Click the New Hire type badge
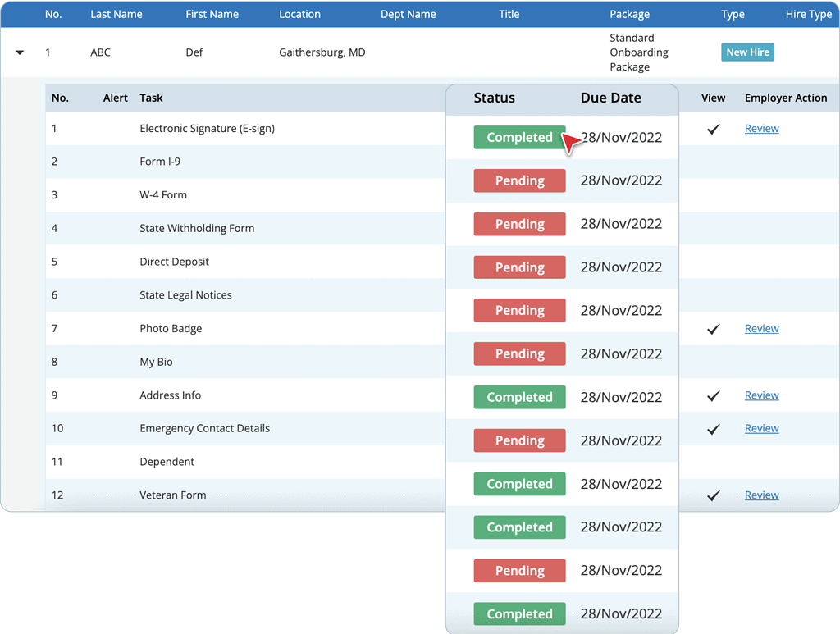This screenshot has width=840, height=634. (x=747, y=52)
